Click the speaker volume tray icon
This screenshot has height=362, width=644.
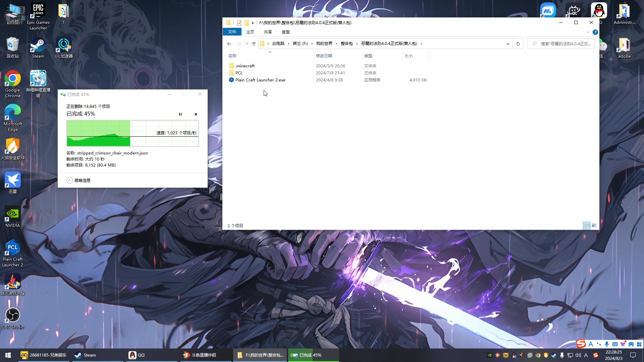coord(578,355)
